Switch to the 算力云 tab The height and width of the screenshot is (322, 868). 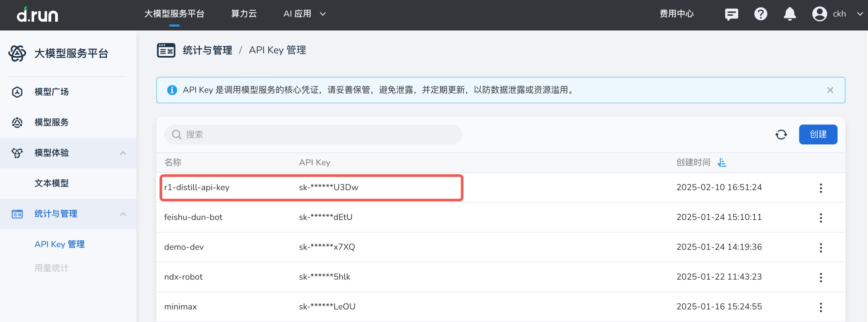pyautogui.click(x=244, y=14)
